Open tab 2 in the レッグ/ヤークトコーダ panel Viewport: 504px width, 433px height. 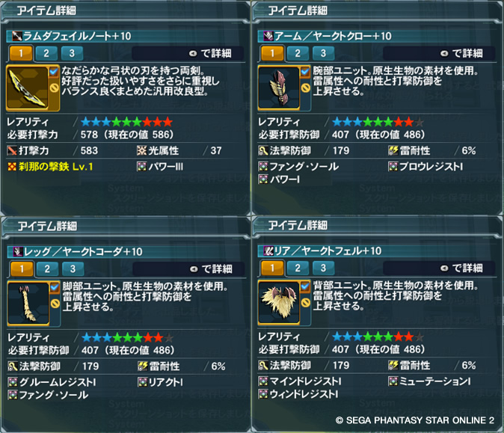[47, 268]
